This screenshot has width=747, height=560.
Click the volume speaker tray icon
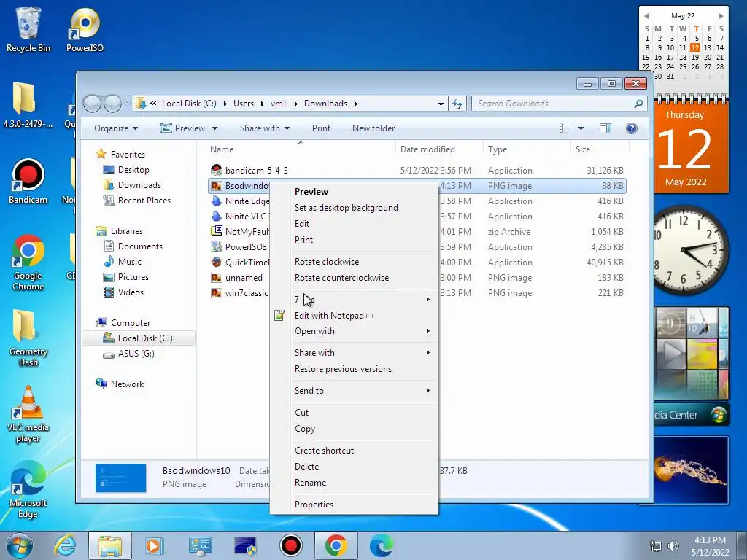click(673, 546)
